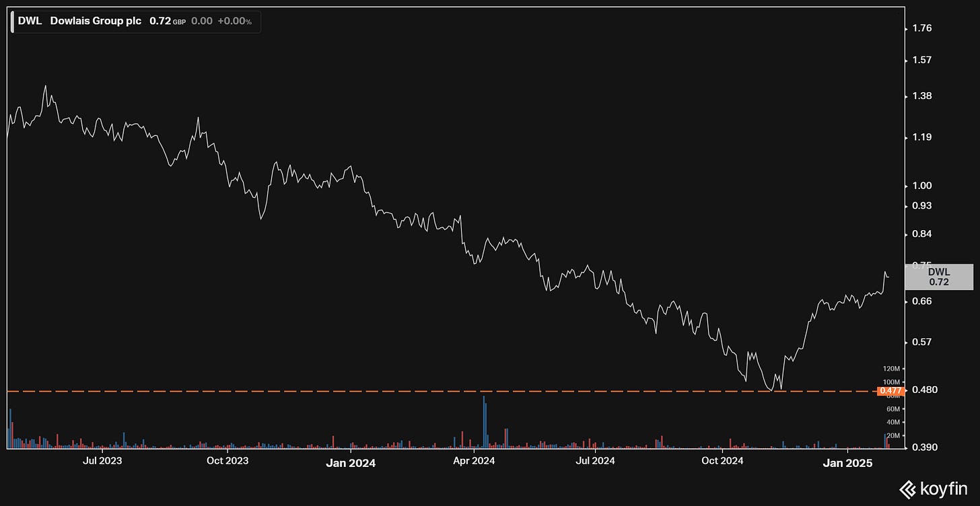Viewport: 980px width, 506px height.
Task: Click the grey DWL 0.72 price tag
Action: 939,277
